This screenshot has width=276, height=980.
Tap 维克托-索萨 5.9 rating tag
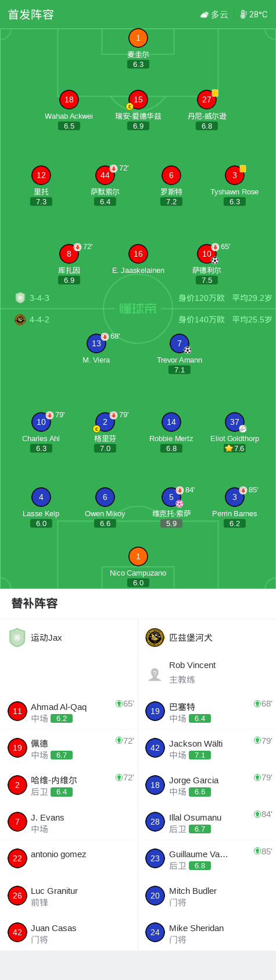click(x=171, y=523)
